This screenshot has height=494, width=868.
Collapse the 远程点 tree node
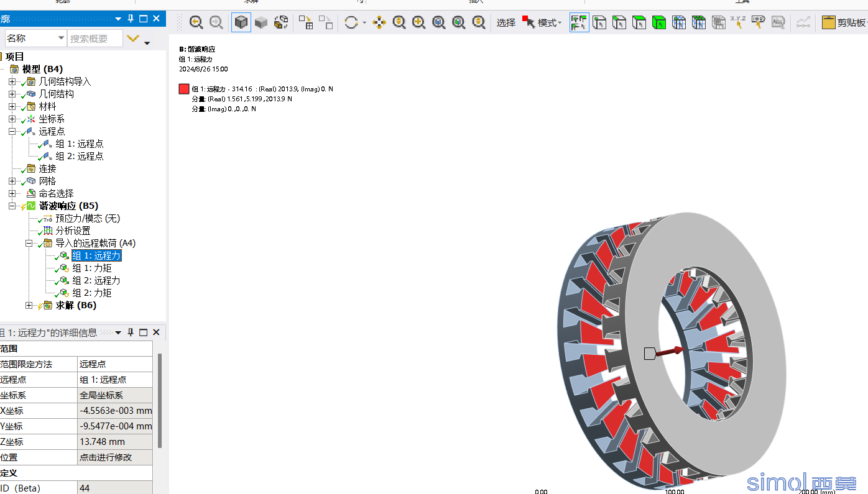click(x=12, y=131)
